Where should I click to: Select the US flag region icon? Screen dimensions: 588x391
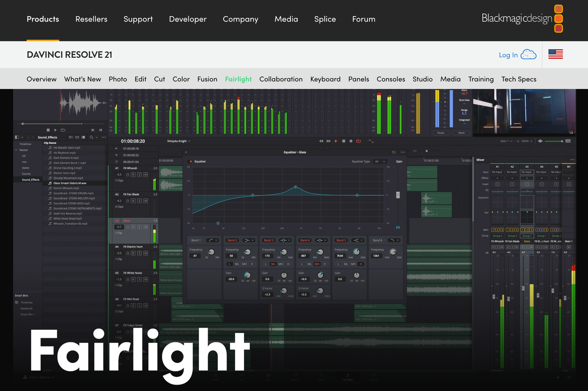555,54
